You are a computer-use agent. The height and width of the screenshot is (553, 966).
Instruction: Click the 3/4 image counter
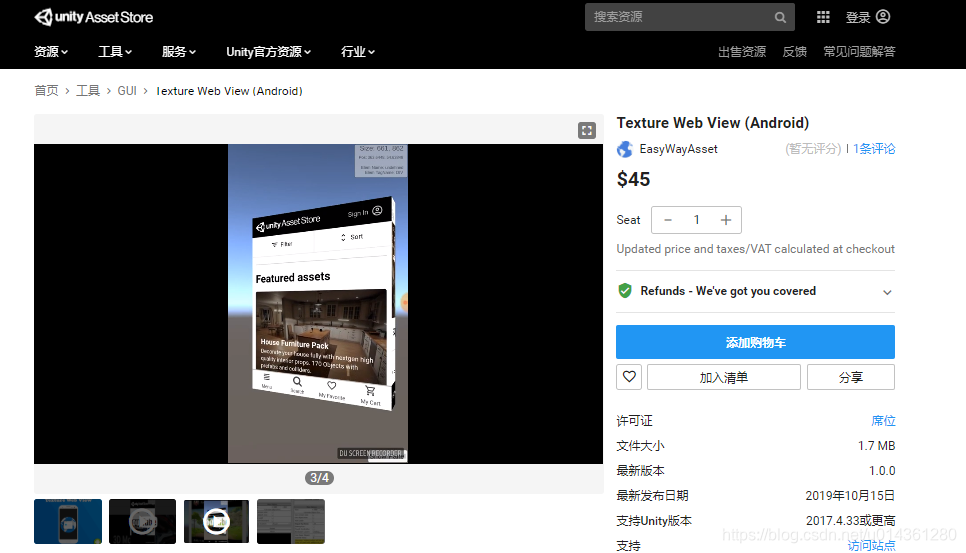(319, 478)
